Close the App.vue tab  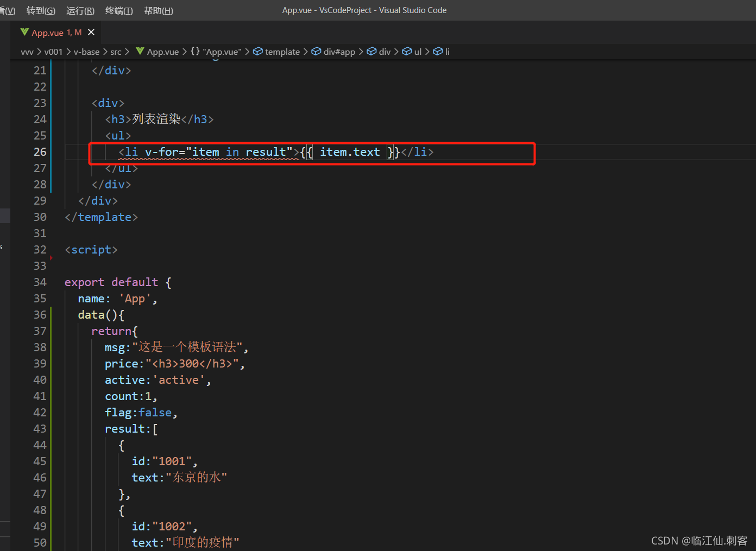[x=91, y=33]
